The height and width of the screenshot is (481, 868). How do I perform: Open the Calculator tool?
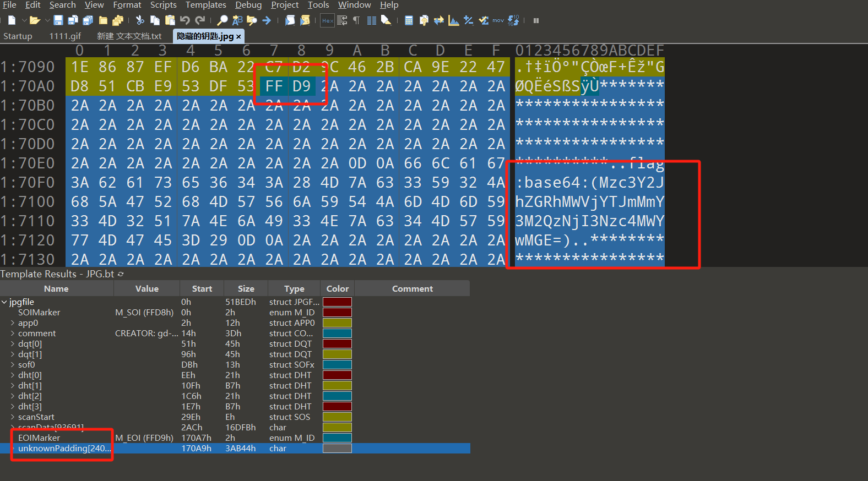pyautogui.click(x=409, y=20)
